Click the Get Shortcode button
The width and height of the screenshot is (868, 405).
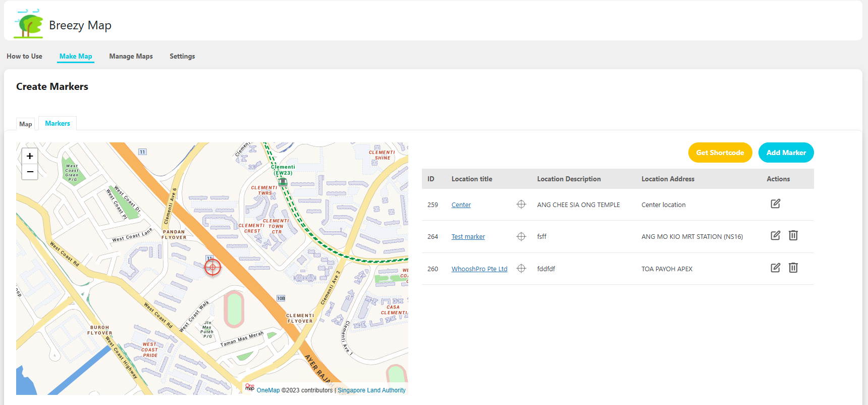click(720, 153)
